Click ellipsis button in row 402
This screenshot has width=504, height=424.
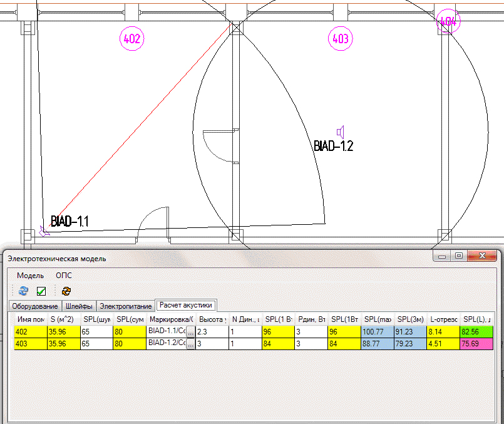(x=190, y=332)
